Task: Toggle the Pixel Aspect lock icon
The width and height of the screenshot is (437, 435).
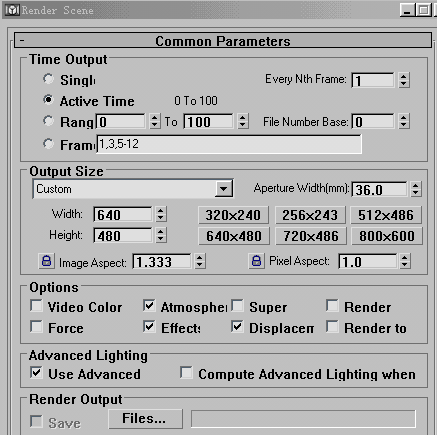Action: click(x=256, y=261)
